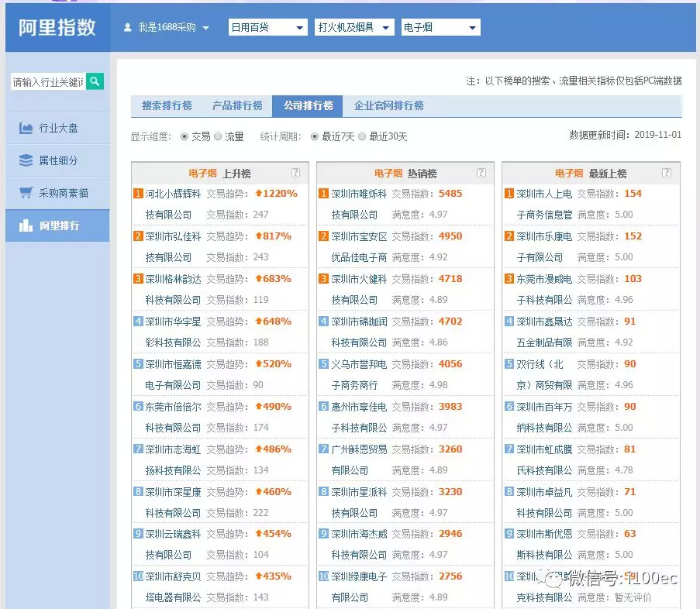Open the 日用百货 category dropdown
The width and height of the screenshot is (700, 609).
[x=268, y=28]
